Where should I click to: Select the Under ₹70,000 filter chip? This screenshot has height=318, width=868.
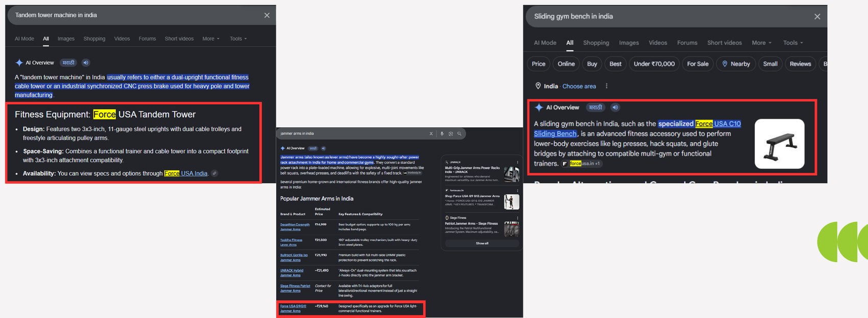[x=655, y=64]
